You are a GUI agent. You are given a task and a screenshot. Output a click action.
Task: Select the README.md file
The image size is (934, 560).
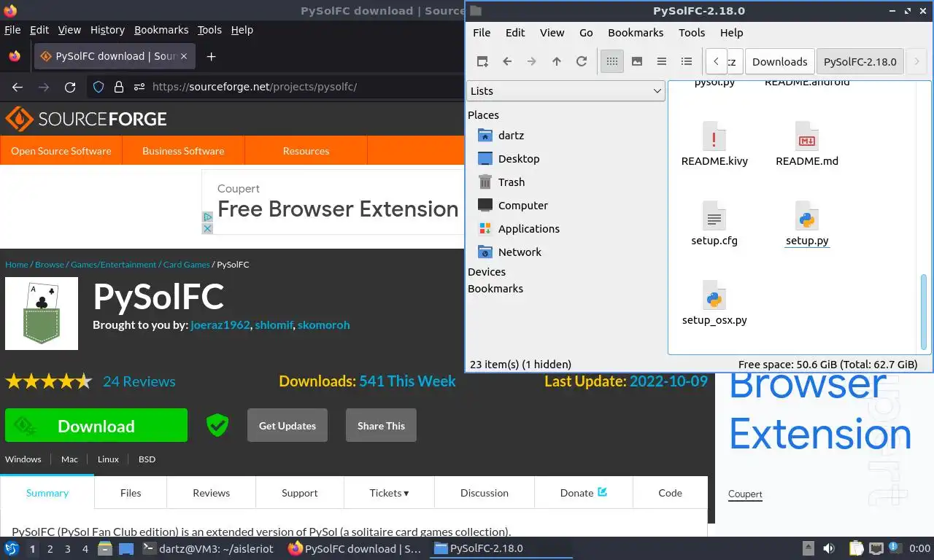tap(806, 144)
